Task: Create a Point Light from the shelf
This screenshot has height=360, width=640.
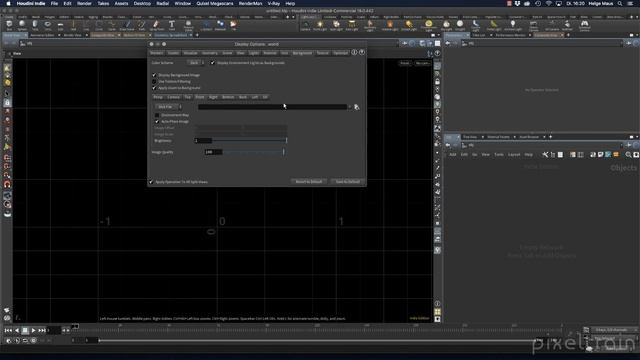Action: 320,26
